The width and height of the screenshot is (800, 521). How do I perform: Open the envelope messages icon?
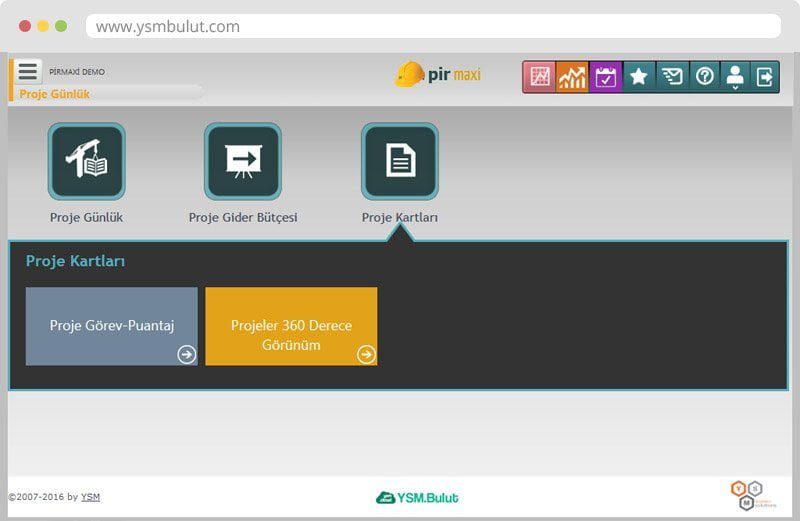pyautogui.click(x=672, y=77)
